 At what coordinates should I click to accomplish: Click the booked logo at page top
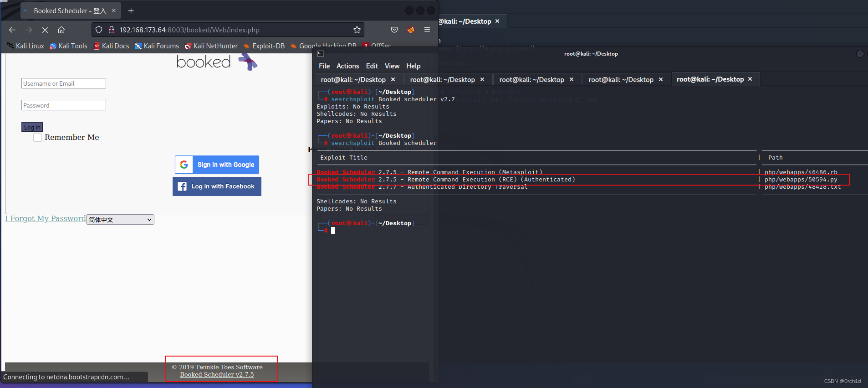pos(217,62)
